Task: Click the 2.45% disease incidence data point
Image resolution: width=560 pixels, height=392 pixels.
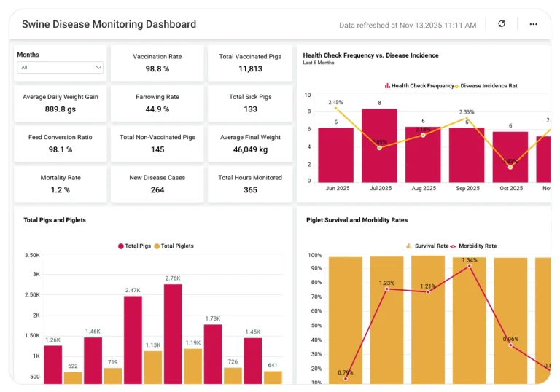Action: 335,108
